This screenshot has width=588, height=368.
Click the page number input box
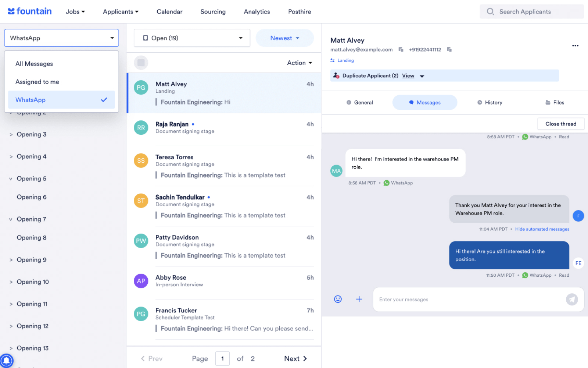click(222, 358)
